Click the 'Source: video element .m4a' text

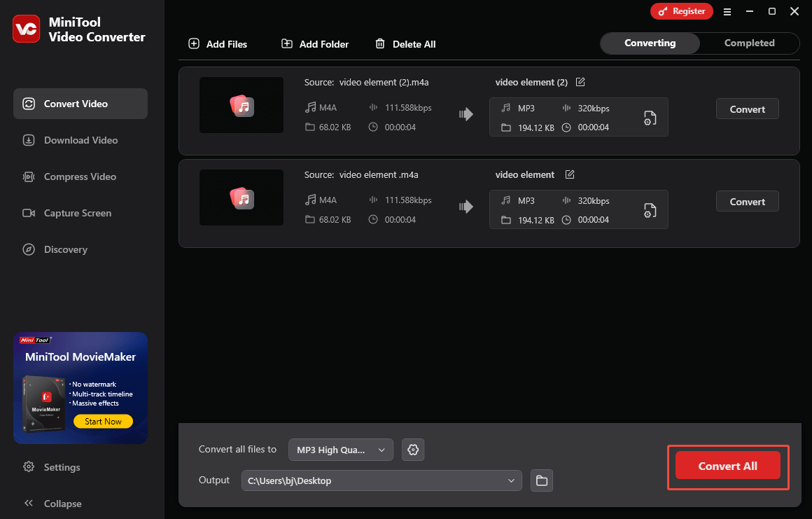(x=361, y=174)
